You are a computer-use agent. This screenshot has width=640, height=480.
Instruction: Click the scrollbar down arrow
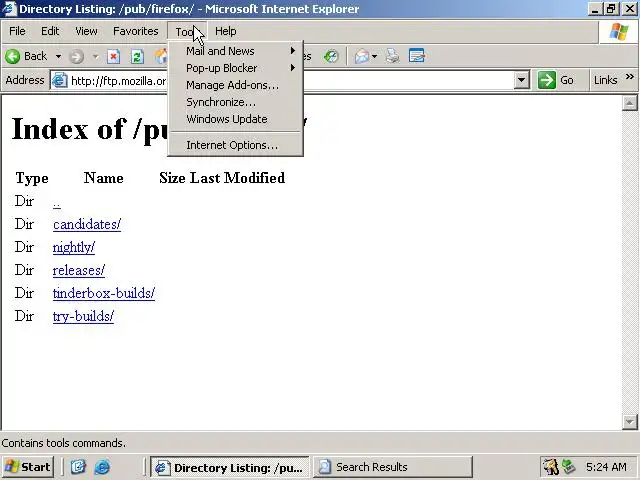click(629, 422)
